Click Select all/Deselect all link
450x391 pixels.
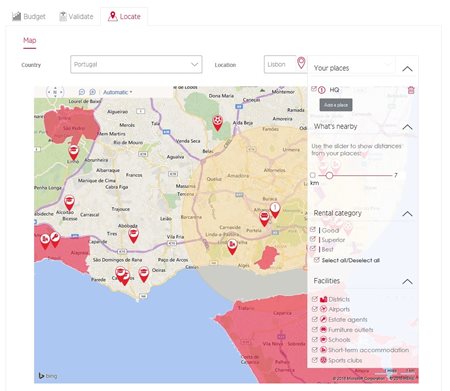coord(351,260)
